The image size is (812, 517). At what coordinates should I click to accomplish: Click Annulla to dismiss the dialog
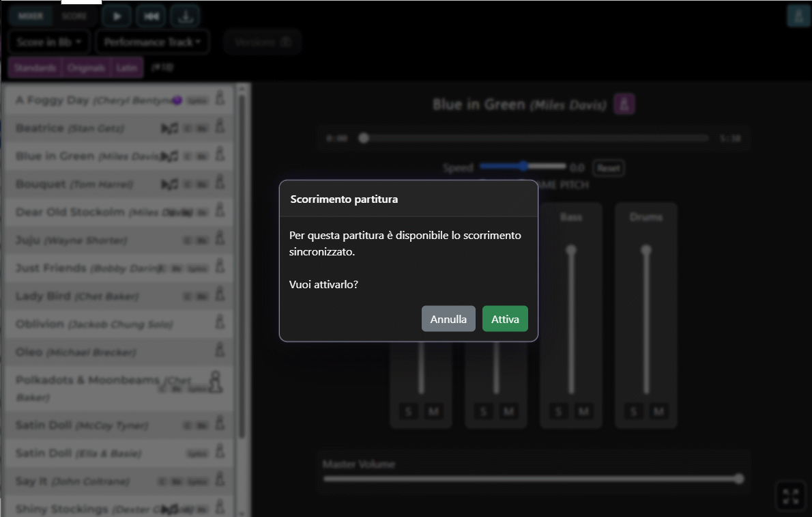(448, 318)
